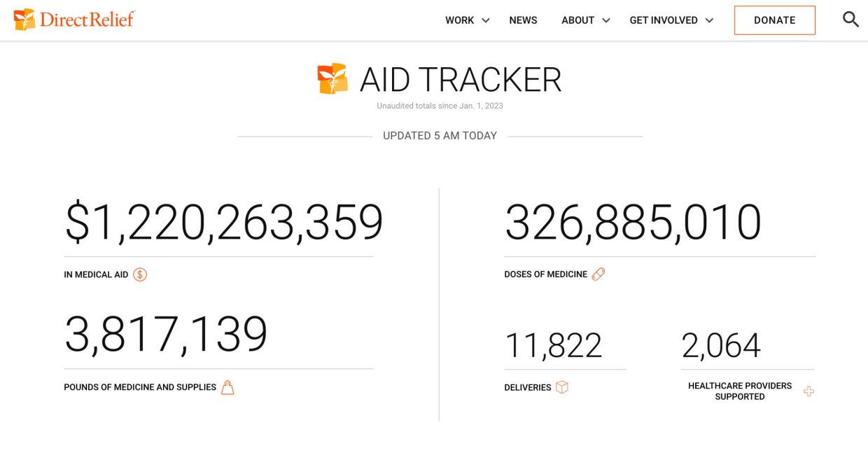This screenshot has height=474, width=868.
Task: Expand the About menu chevron
Action: click(x=606, y=20)
